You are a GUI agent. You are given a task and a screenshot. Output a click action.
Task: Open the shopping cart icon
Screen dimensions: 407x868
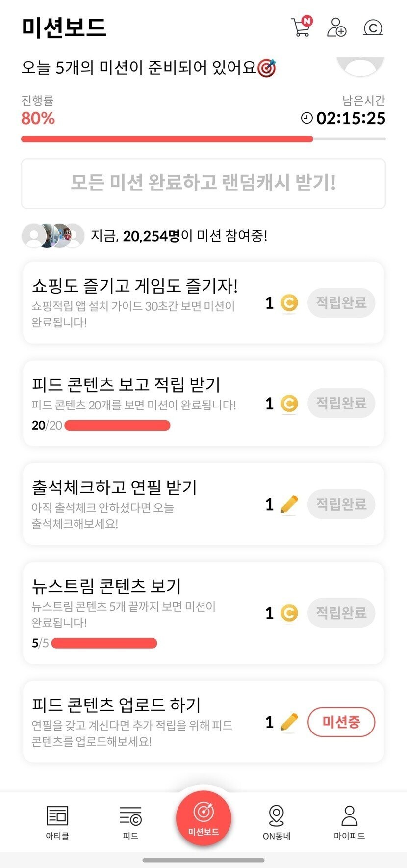click(x=301, y=27)
